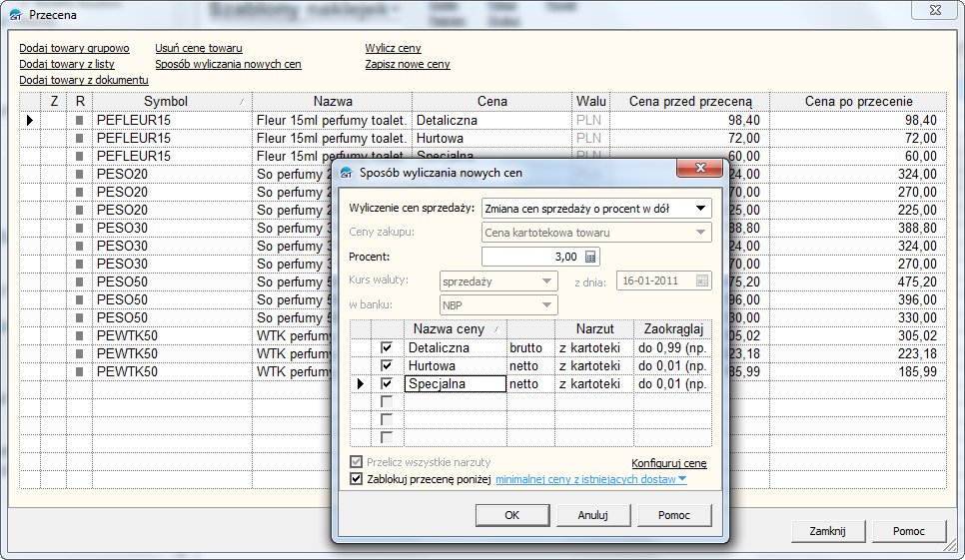Click the app icon in dialog title bar
The width and height of the screenshot is (965, 560).
pos(348,173)
